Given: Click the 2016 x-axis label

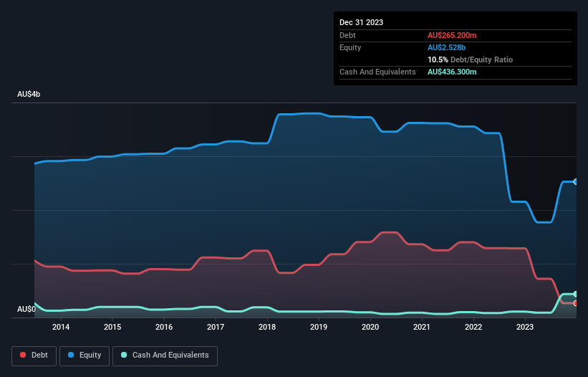Looking at the screenshot, I should point(164,327).
